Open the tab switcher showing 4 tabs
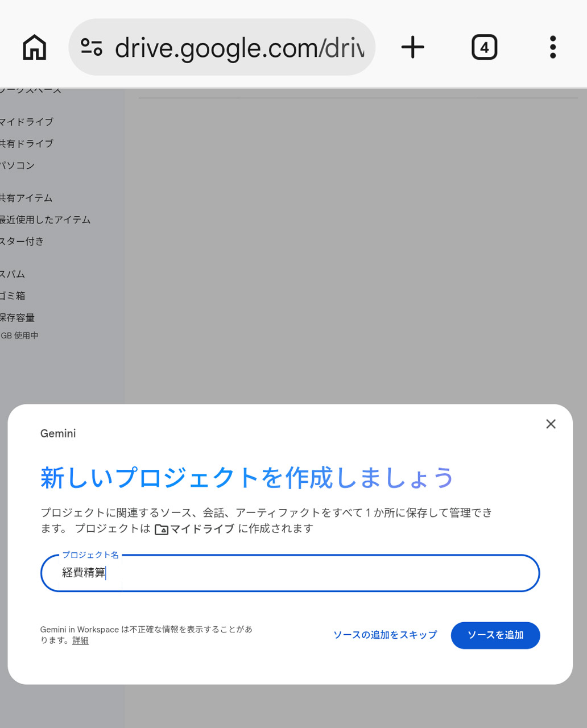The height and width of the screenshot is (728, 587). coord(485,47)
